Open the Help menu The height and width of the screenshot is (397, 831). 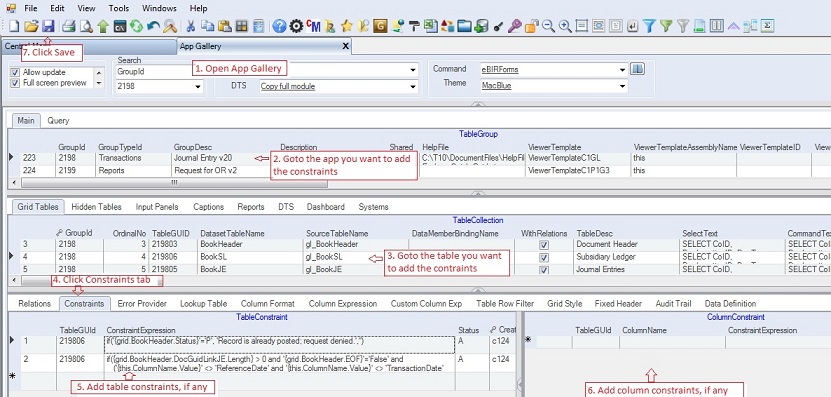198,8
